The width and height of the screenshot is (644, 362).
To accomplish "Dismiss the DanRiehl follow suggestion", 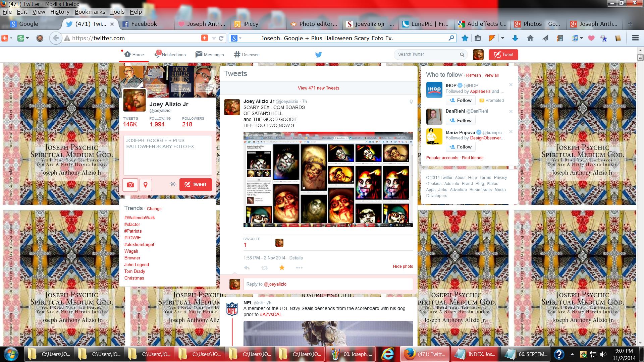I will pyautogui.click(x=511, y=111).
